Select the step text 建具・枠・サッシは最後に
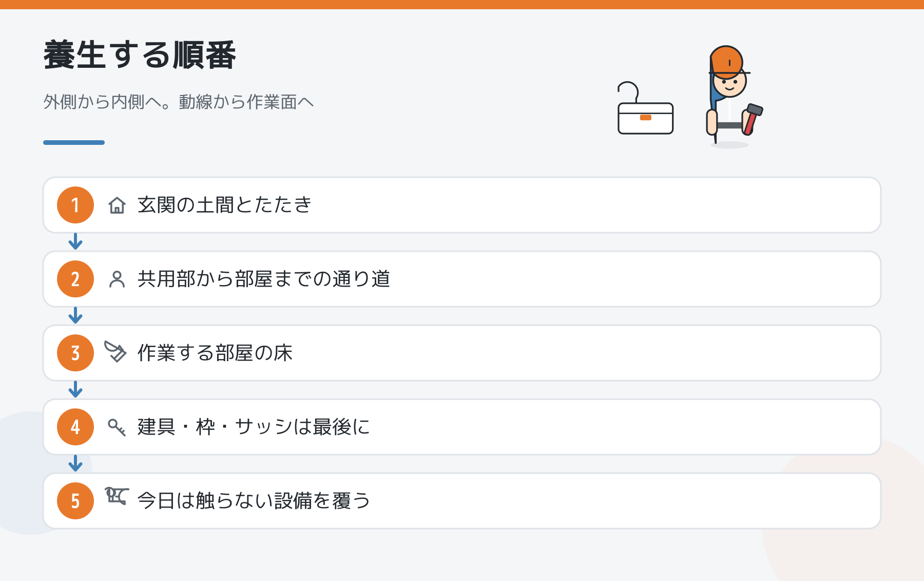Viewport: 924px width, 581px height. click(x=254, y=427)
